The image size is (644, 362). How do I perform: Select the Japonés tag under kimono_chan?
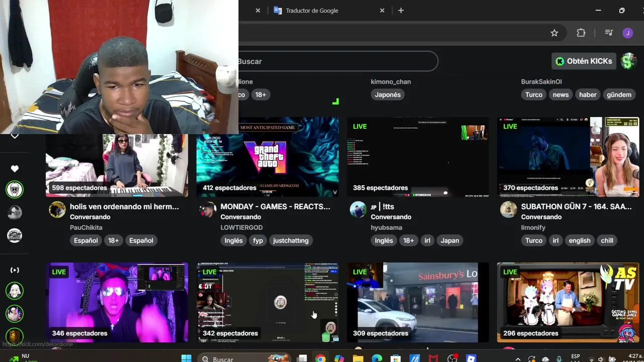pos(387,95)
